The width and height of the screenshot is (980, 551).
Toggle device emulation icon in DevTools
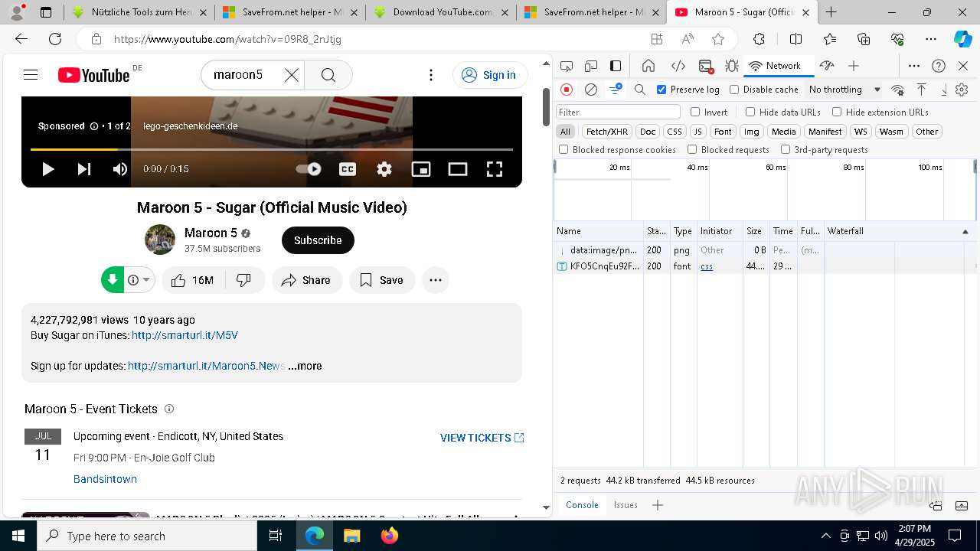point(591,66)
